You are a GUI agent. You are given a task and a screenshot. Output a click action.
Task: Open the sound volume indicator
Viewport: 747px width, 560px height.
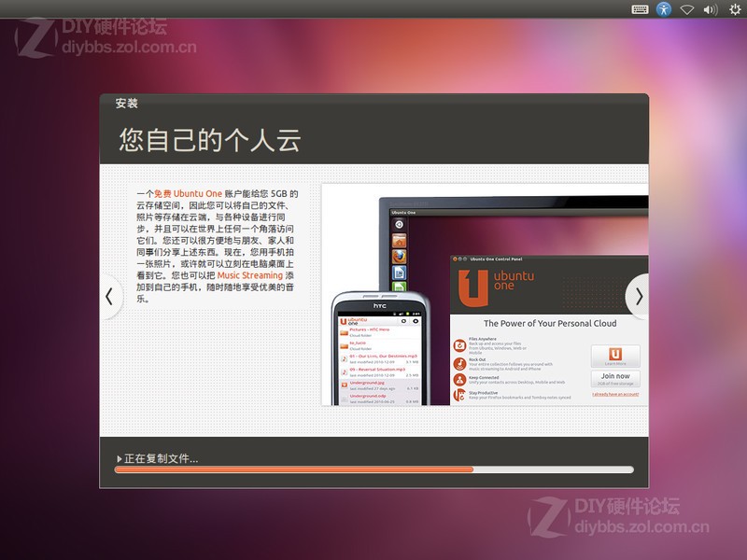[x=711, y=9]
